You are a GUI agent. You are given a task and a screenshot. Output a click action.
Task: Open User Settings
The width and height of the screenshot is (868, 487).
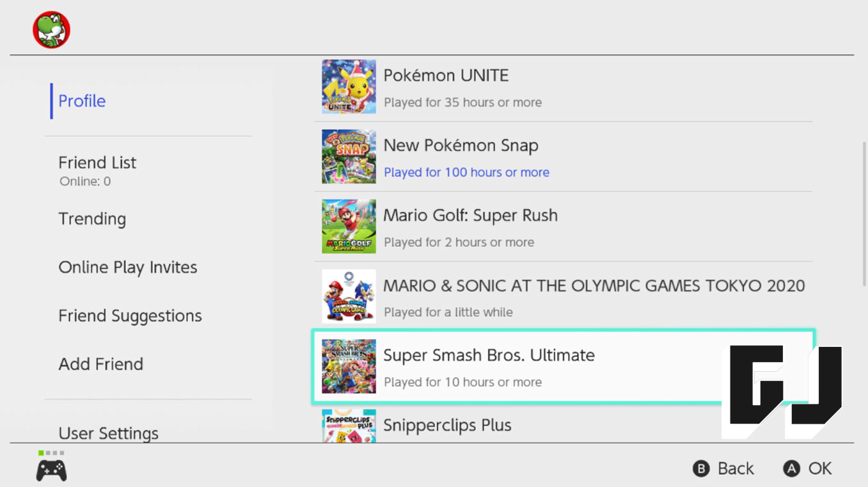coord(108,433)
